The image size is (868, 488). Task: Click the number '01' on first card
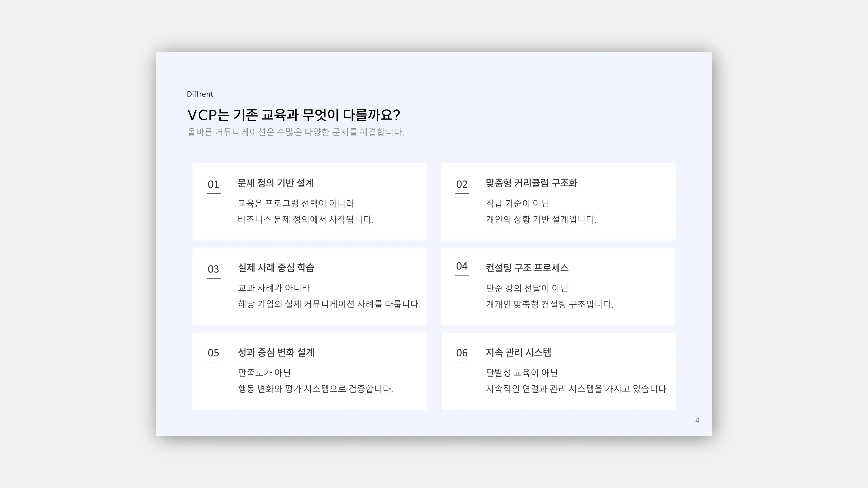coord(213,184)
